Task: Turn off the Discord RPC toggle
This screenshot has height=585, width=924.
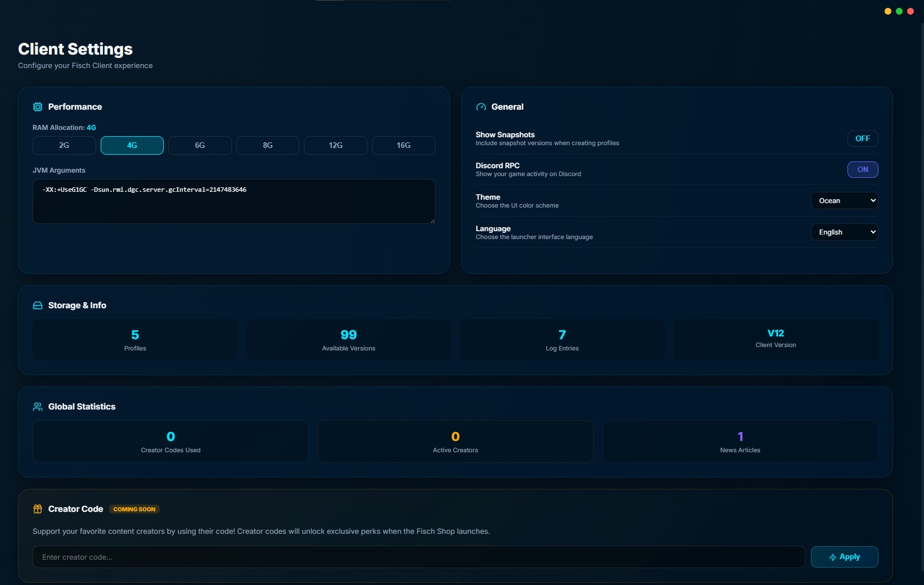Action: pyautogui.click(x=863, y=169)
